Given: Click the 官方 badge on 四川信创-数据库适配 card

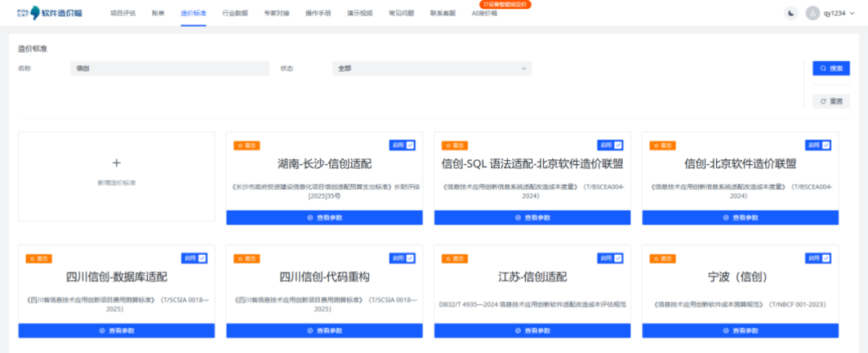Looking at the screenshot, I should click(x=39, y=258).
